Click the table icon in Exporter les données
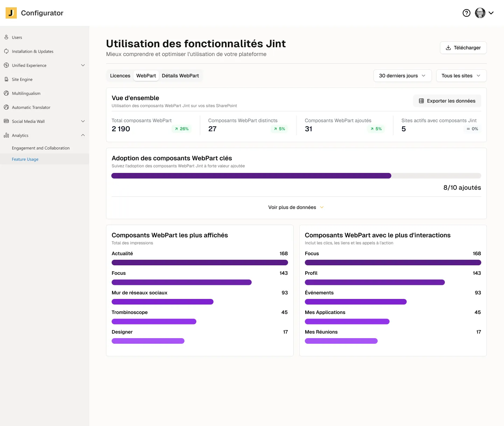Image resolution: width=504 pixels, height=426 pixels. 421,101
